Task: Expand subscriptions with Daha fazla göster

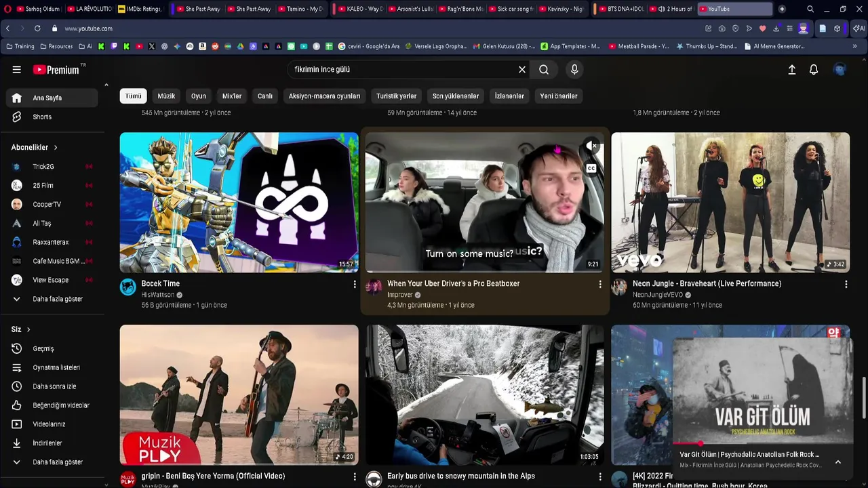Action: (x=52, y=299)
